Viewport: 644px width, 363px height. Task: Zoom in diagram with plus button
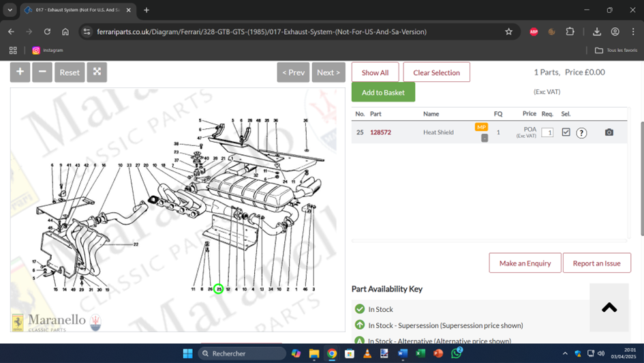point(20,72)
